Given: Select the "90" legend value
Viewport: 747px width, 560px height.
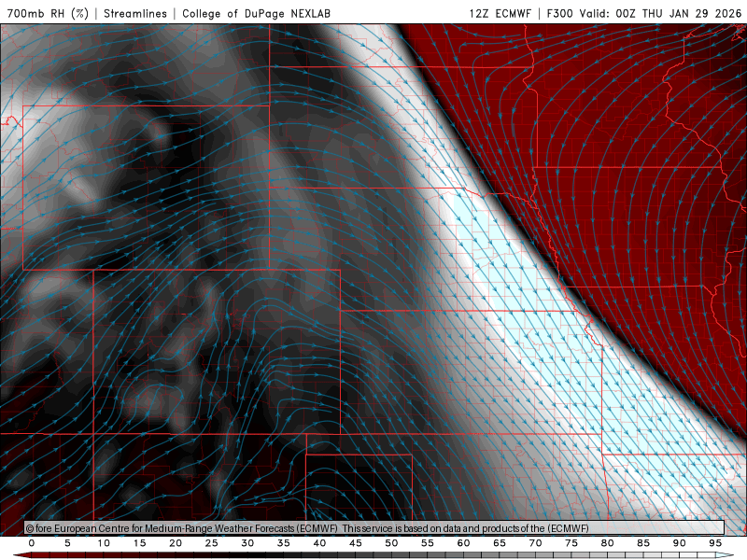Looking at the screenshot, I should coord(680,543).
